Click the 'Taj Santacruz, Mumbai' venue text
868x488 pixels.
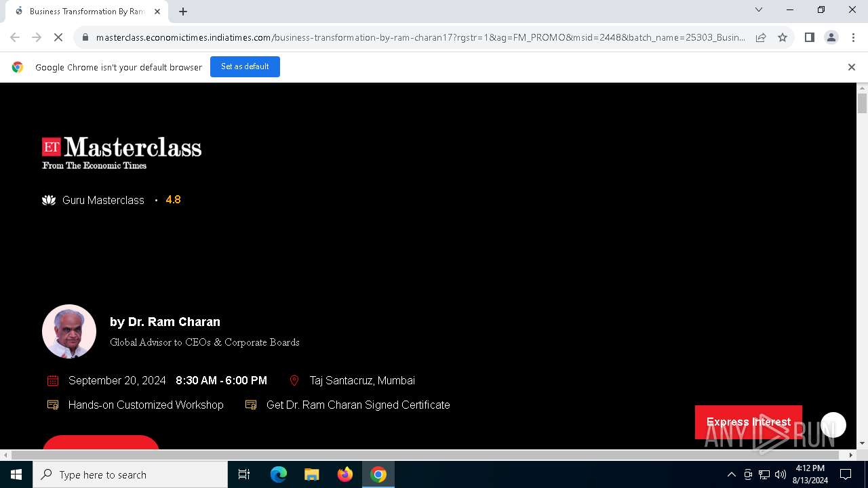362,381
